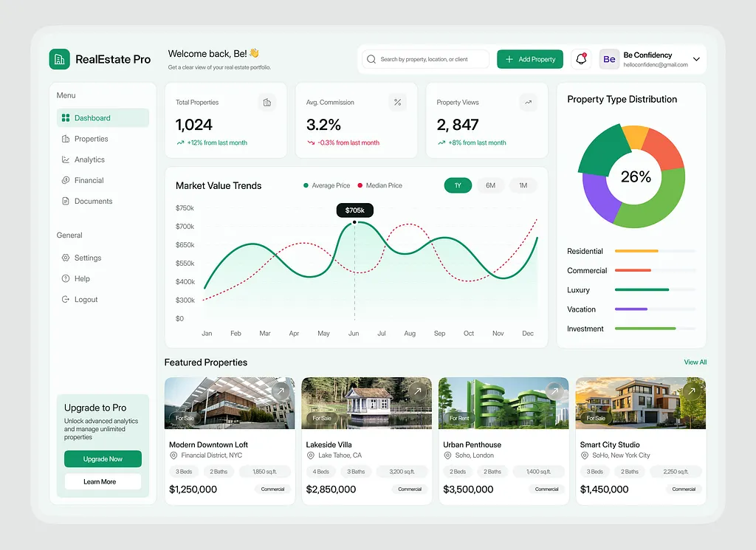The height and width of the screenshot is (550, 756).
Task: Open the Smart City Studio photo
Action: [x=641, y=403]
